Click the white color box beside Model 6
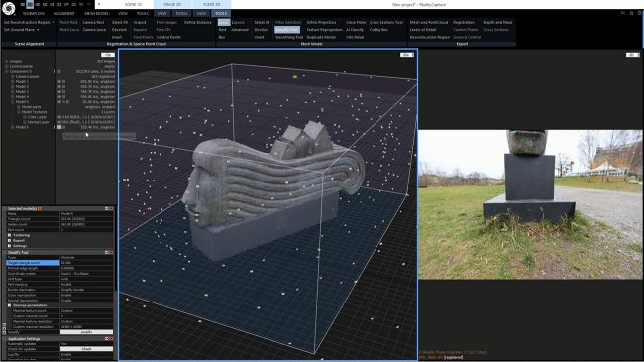 pyautogui.click(x=59, y=127)
